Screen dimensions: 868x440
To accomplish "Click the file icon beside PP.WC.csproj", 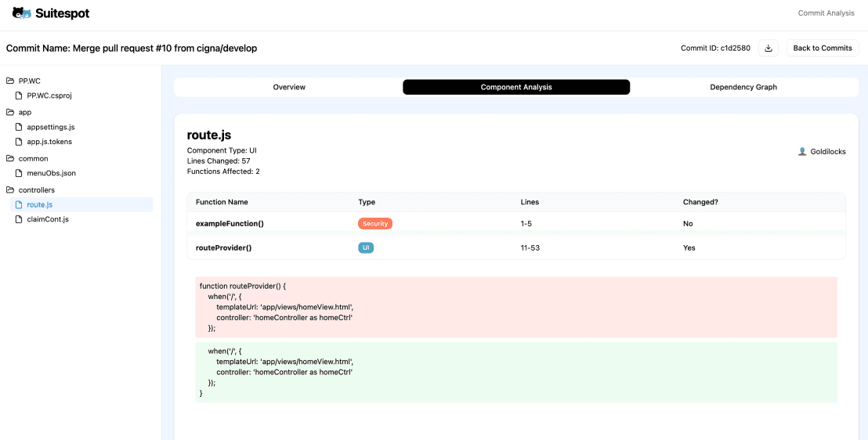I will [19, 96].
